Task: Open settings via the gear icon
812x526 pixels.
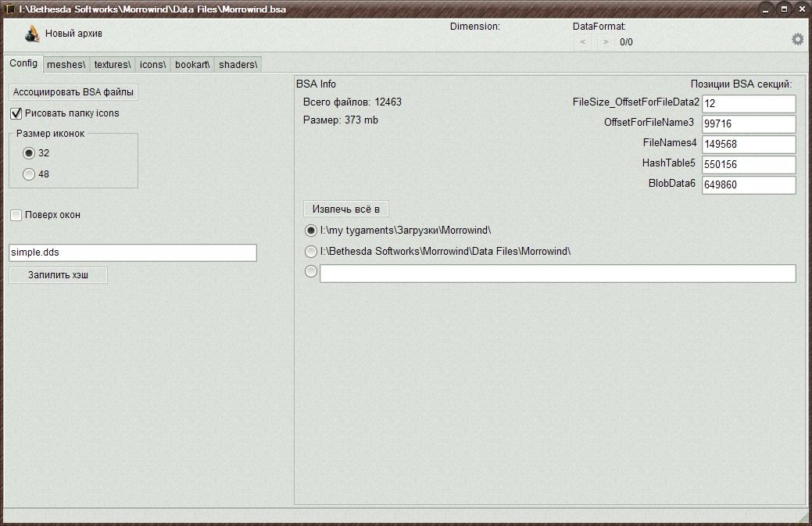Action: [797, 39]
